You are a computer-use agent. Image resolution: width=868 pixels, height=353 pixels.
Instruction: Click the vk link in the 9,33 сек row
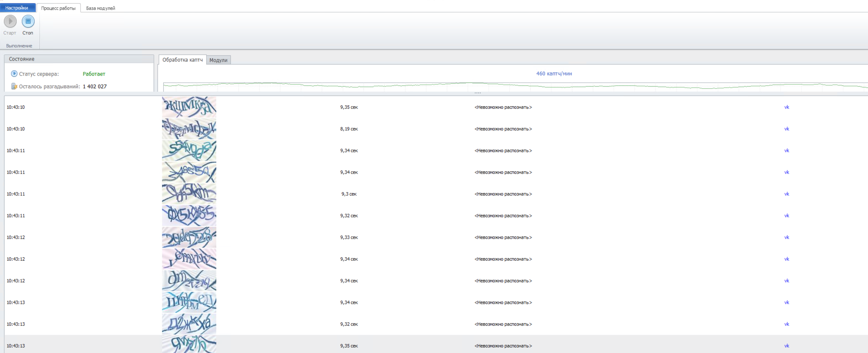787,237
